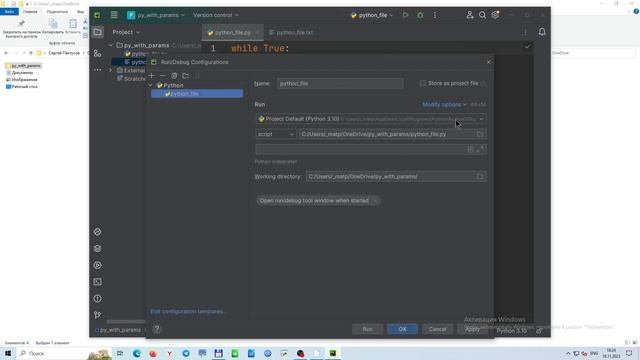Viewport: 640px width, 360px height.
Task: Collapse py_with_params project root node
Action: [111, 45]
